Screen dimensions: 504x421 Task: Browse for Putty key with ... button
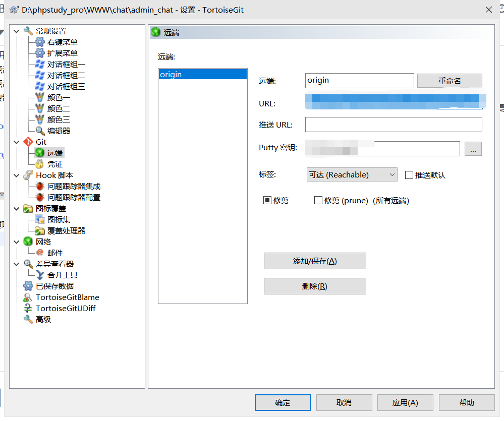coord(473,149)
